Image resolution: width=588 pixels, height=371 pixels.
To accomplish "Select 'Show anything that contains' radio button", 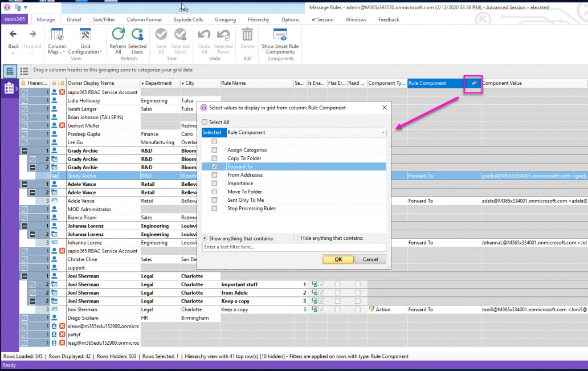I will (205, 238).
